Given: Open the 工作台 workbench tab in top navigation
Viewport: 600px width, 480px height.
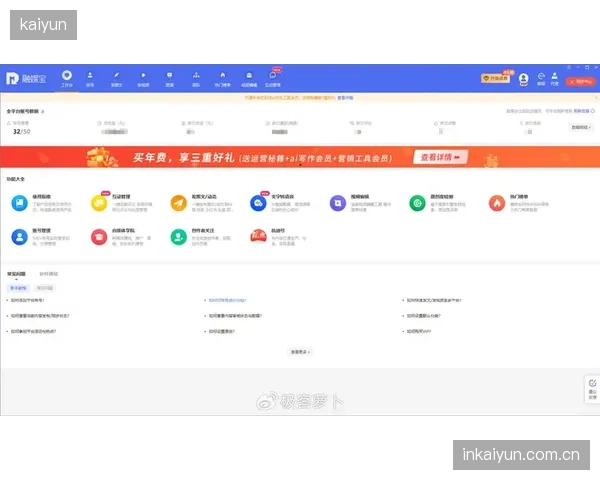Looking at the screenshot, I should [x=67, y=78].
